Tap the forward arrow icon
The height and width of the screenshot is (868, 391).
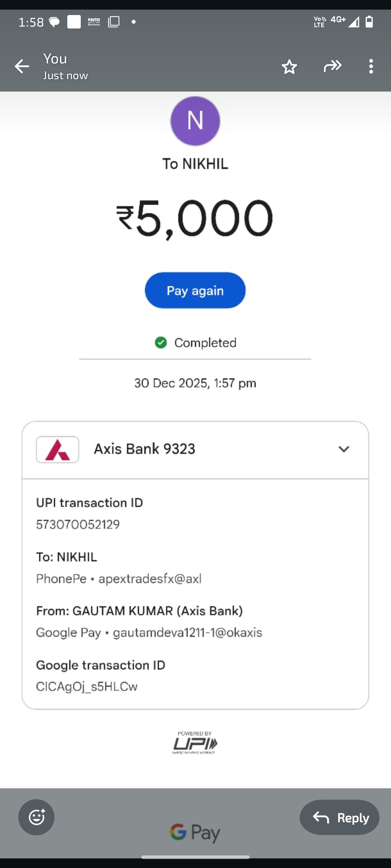click(332, 66)
